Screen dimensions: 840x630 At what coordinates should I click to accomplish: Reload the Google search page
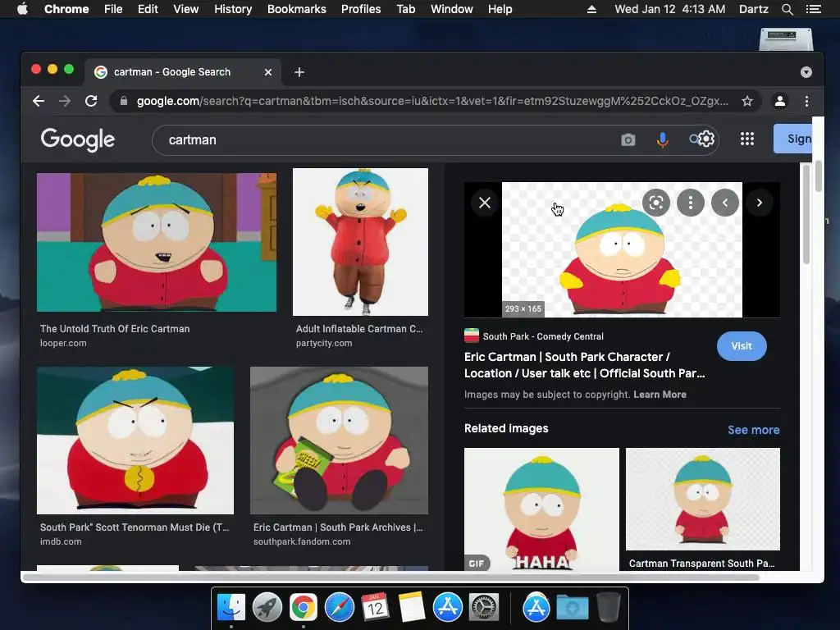tap(91, 101)
